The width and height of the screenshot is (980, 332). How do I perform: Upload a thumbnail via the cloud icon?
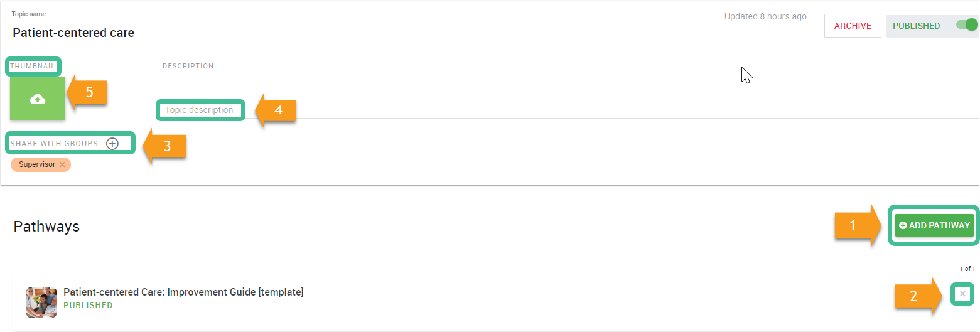pyautogui.click(x=38, y=99)
